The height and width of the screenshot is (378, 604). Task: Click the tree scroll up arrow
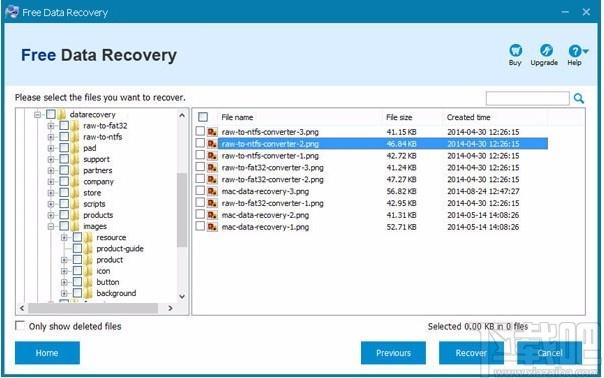point(182,115)
